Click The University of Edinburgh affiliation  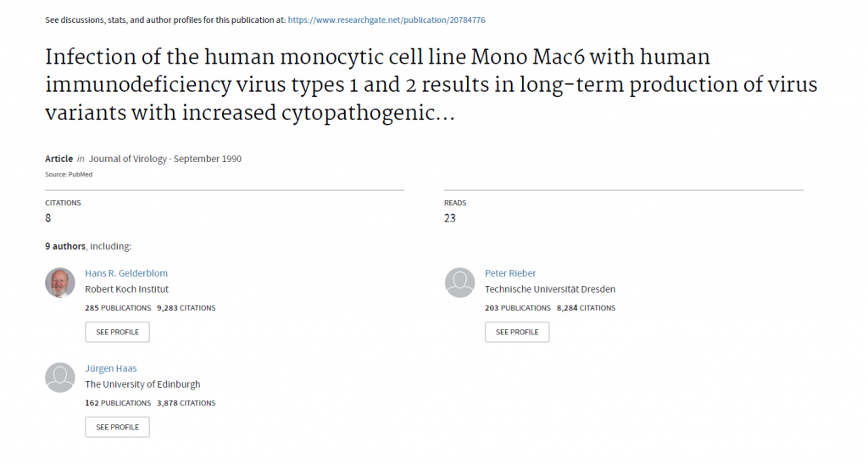(x=142, y=384)
